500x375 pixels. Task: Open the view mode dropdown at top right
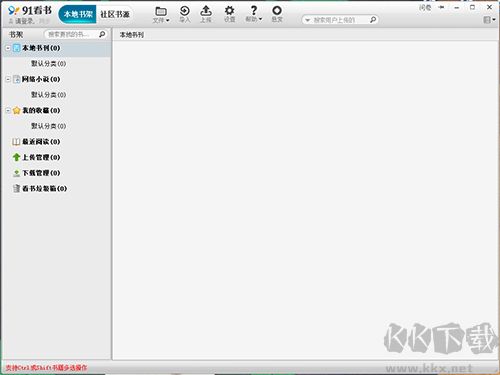pos(489,20)
